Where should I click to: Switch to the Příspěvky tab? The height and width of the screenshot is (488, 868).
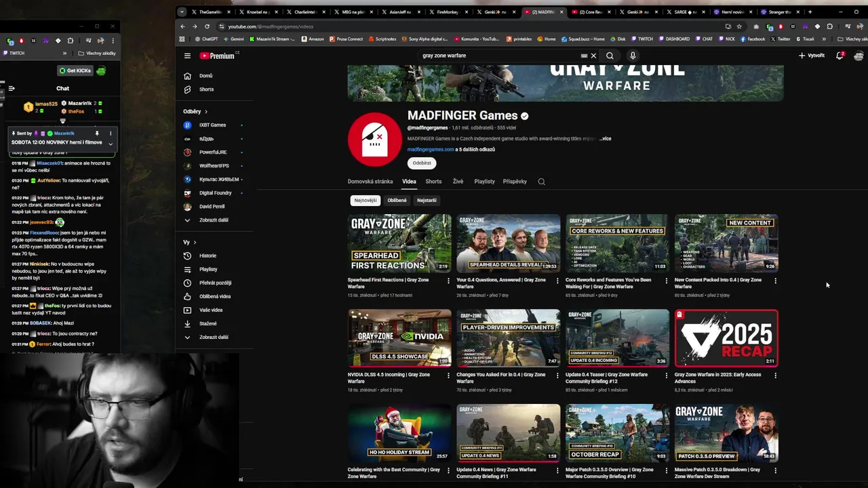tap(515, 182)
